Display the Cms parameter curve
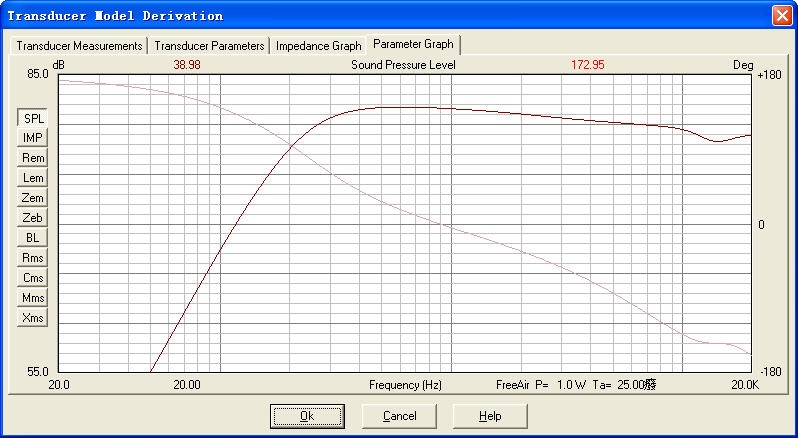 coord(33,278)
